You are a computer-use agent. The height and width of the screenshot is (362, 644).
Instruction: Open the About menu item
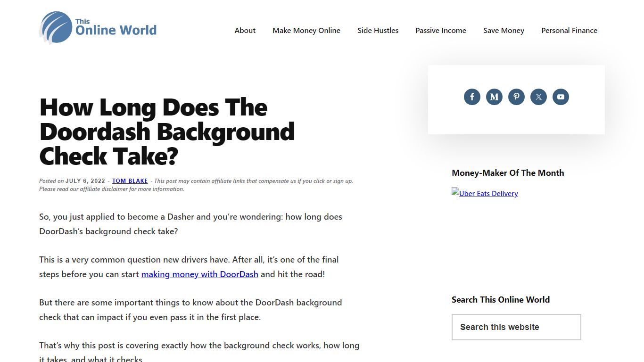coord(245,30)
